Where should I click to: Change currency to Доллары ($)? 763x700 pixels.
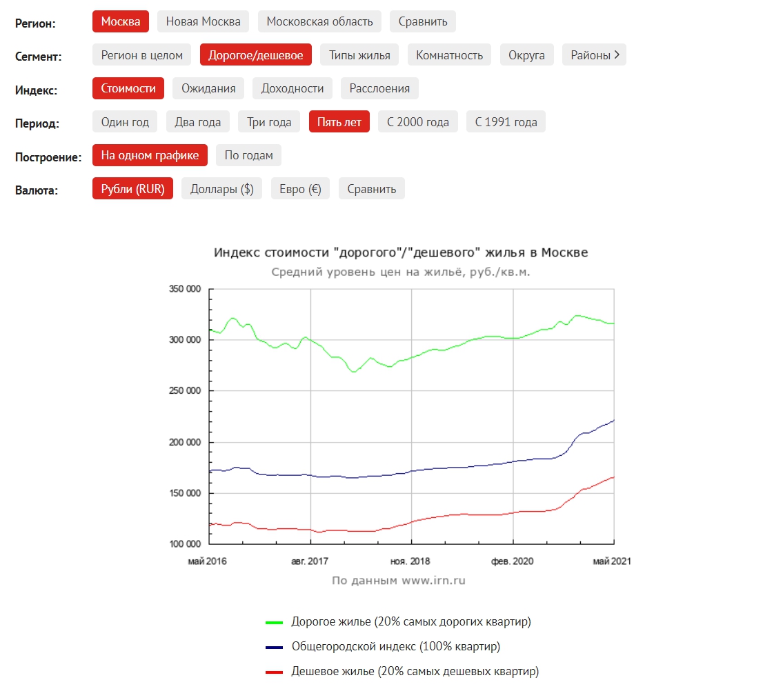(221, 189)
